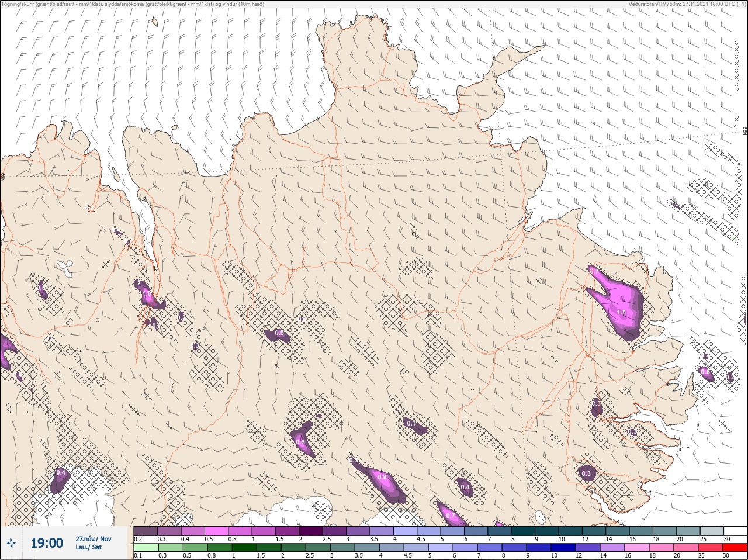The width and height of the screenshot is (748, 560).
Task: Click the Veðurstofan compass logo icon
Action: [12, 543]
